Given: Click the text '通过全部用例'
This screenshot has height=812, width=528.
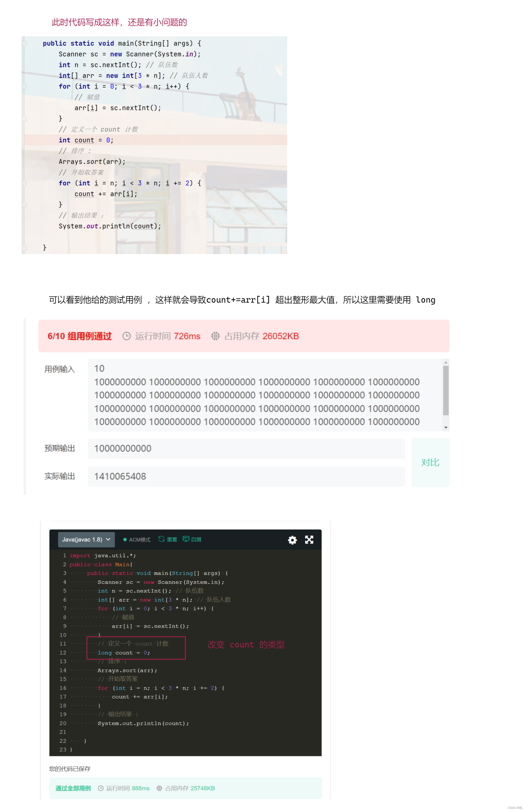Looking at the screenshot, I should click(73, 788).
